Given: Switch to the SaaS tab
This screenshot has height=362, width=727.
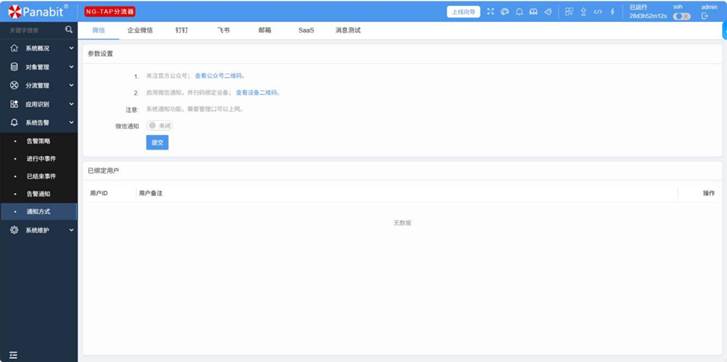Looking at the screenshot, I should [306, 30].
